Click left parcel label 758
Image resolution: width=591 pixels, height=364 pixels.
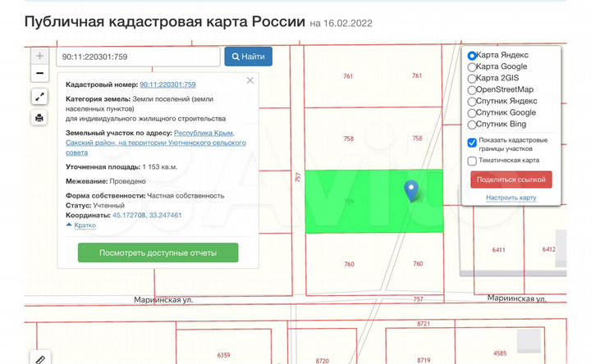pos(349,139)
